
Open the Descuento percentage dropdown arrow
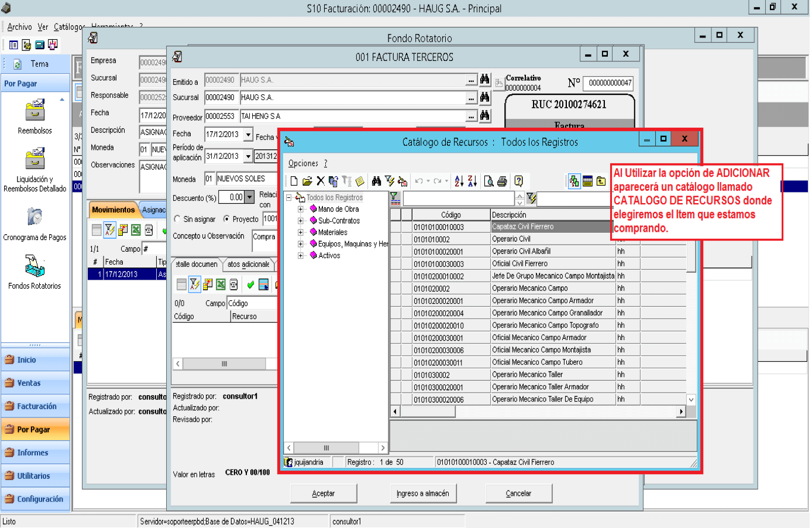click(249, 197)
